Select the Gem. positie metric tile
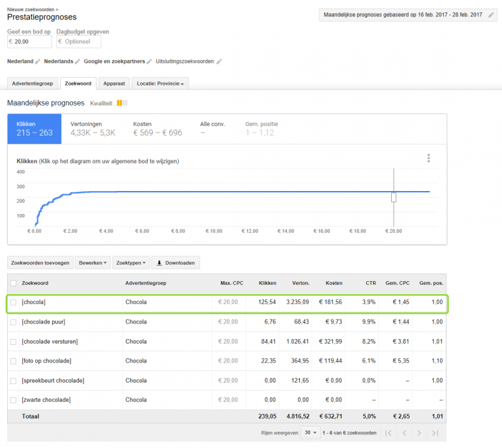502x448 pixels. point(261,129)
